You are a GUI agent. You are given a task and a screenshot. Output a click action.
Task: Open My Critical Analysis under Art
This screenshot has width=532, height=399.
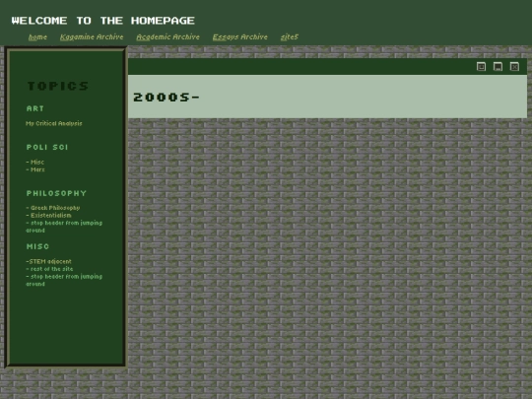point(54,123)
